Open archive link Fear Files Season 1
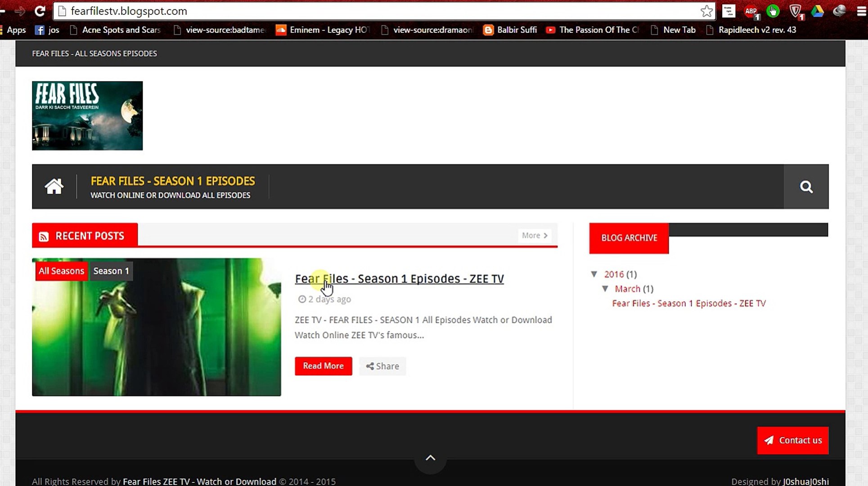 (688, 304)
